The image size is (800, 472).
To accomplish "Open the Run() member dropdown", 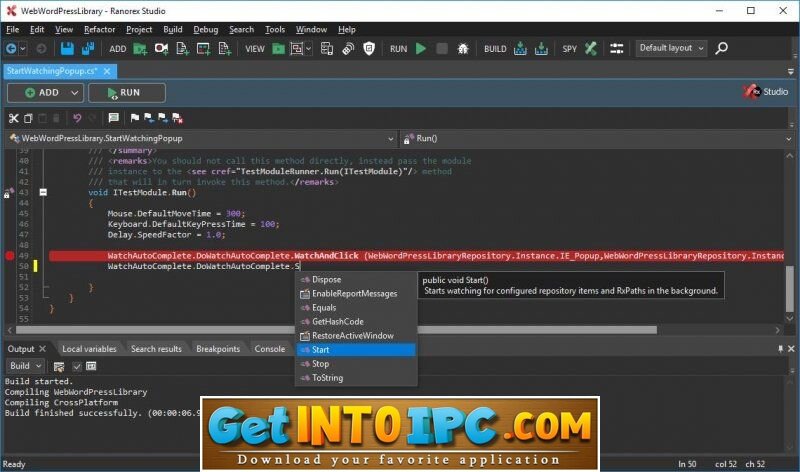I will 597,138.
